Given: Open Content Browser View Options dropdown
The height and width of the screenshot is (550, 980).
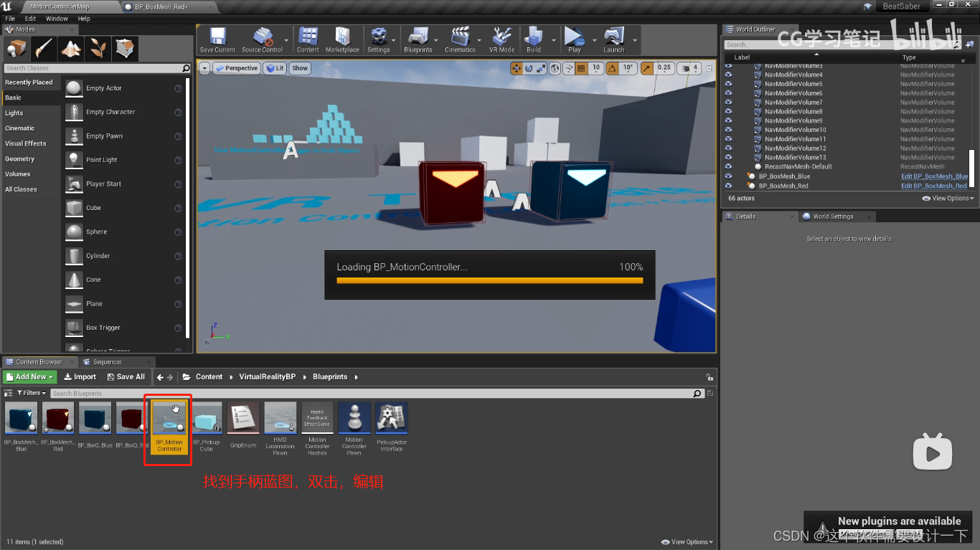Looking at the screenshot, I should pos(687,542).
